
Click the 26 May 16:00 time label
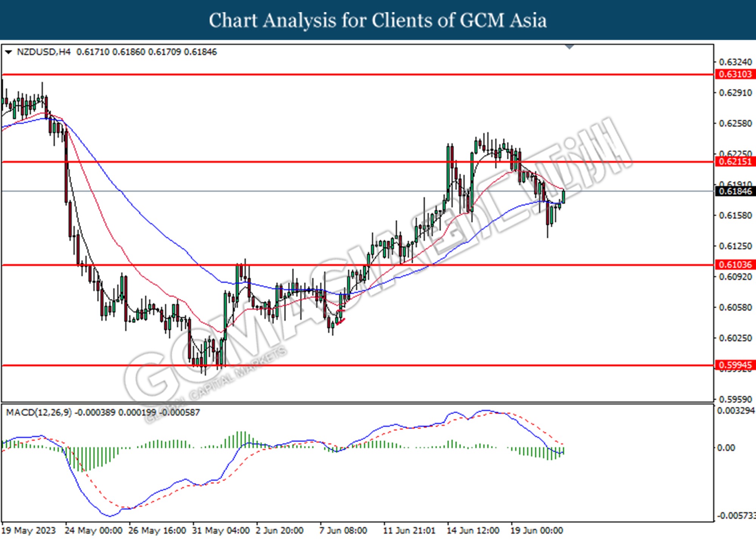[x=157, y=531]
